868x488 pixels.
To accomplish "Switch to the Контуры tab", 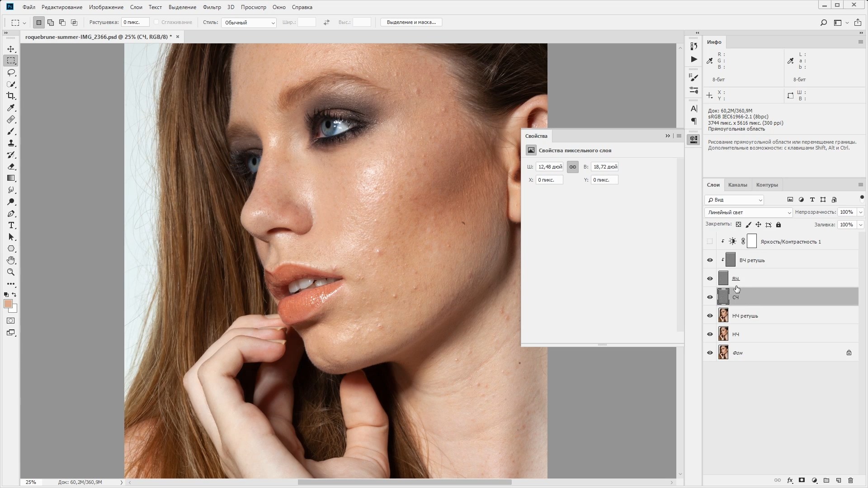I will point(767,185).
